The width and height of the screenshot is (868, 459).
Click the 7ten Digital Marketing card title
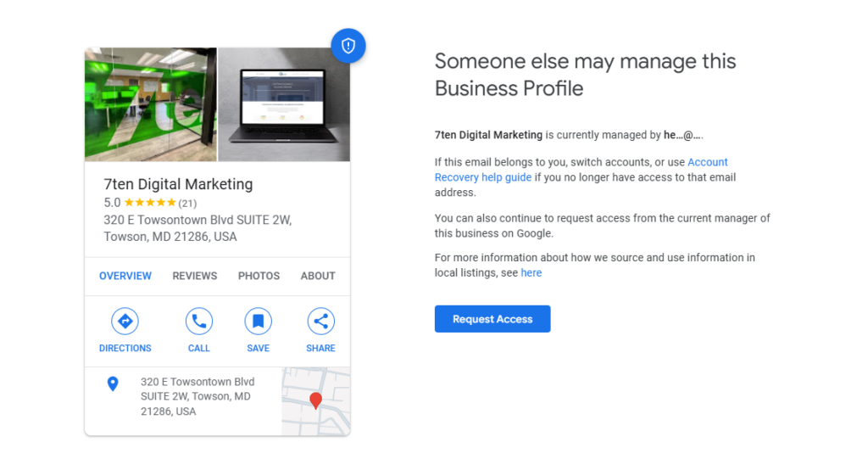[x=178, y=184]
